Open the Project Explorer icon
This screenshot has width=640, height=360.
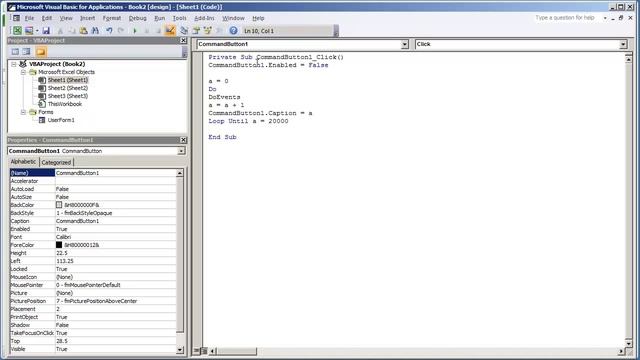click(184, 31)
